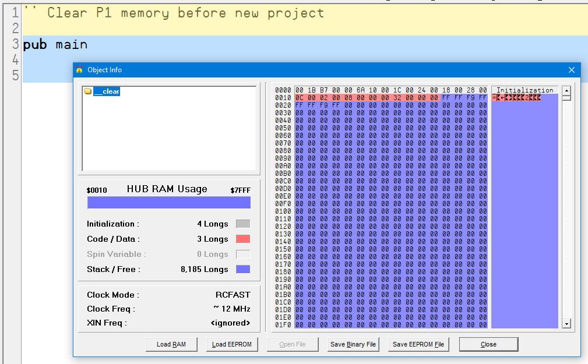The height and width of the screenshot is (364, 588).
Task: Click the empty Spin Variable swatch
Action: pos(242,254)
